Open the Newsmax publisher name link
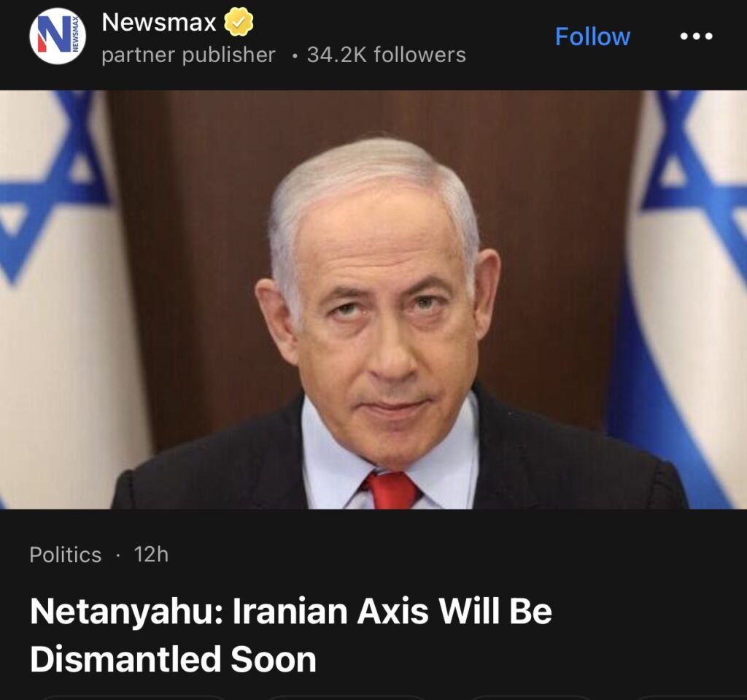This screenshot has height=700, width=747. 158,23
